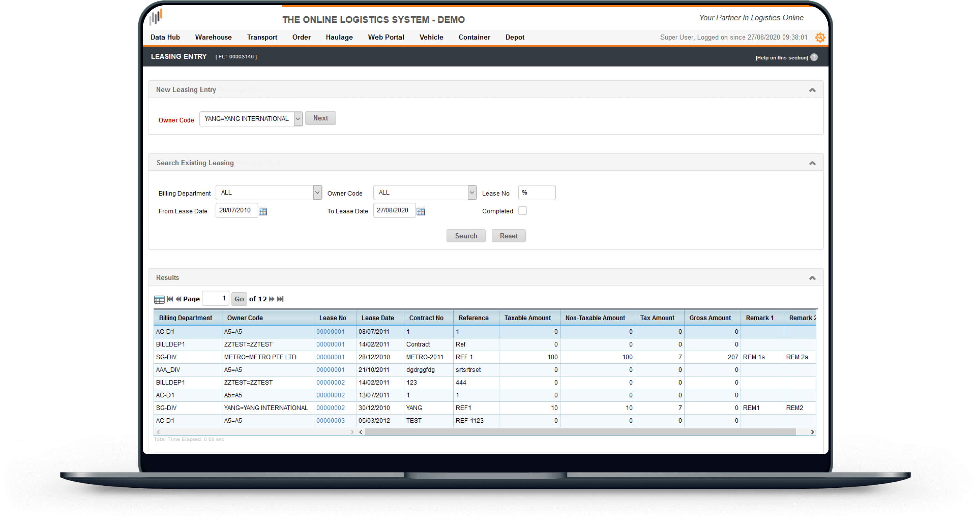Viewport: 980px width, 520px height.
Task: Sort by Taxable Amount column header
Action: tap(530, 318)
